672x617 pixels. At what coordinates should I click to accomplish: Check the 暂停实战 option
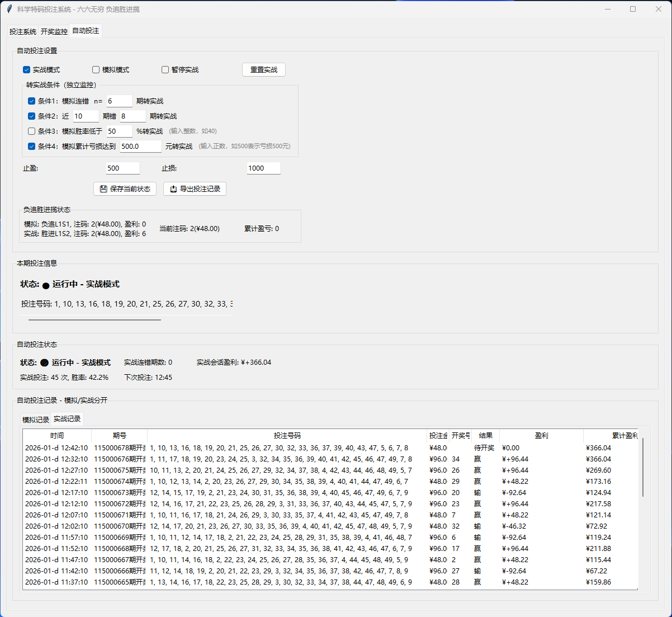tap(165, 70)
